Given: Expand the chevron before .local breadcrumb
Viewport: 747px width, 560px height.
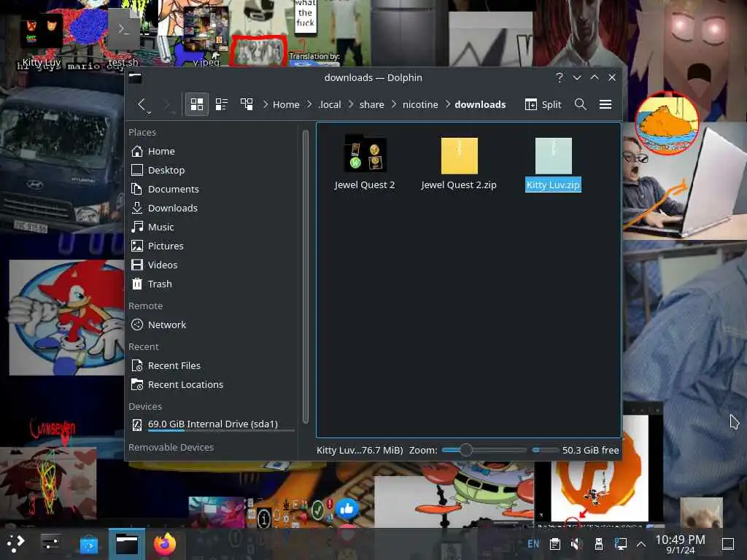Looking at the screenshot, I should pos(309,104).
